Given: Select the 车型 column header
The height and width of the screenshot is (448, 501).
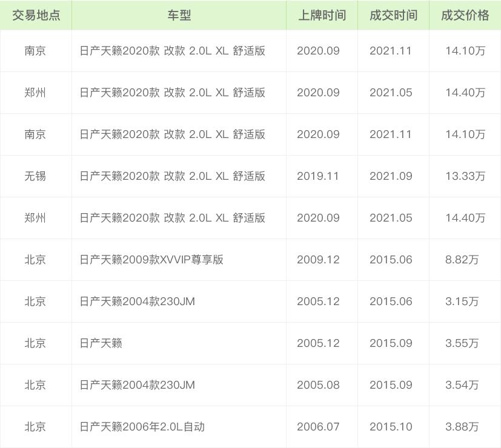Looking at the screenshot, I should click(179, 15).
